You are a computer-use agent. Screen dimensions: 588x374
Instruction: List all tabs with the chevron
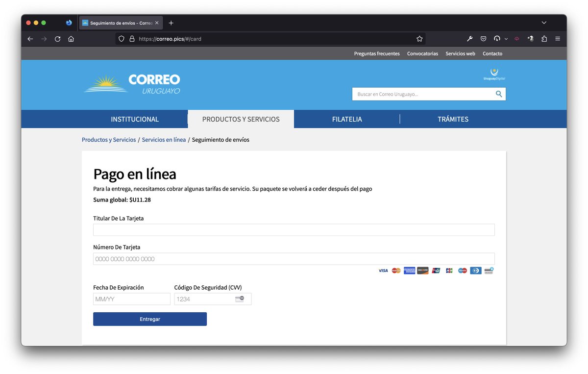[544, 23]
